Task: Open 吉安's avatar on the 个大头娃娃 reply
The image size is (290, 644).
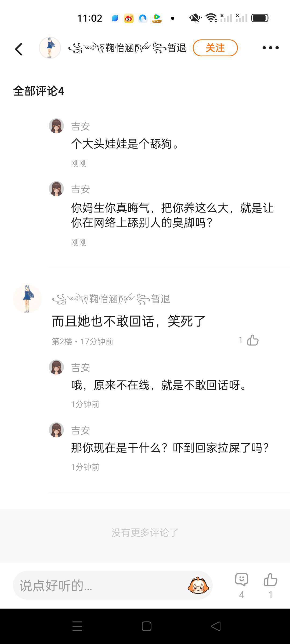Action: (56, 126)
